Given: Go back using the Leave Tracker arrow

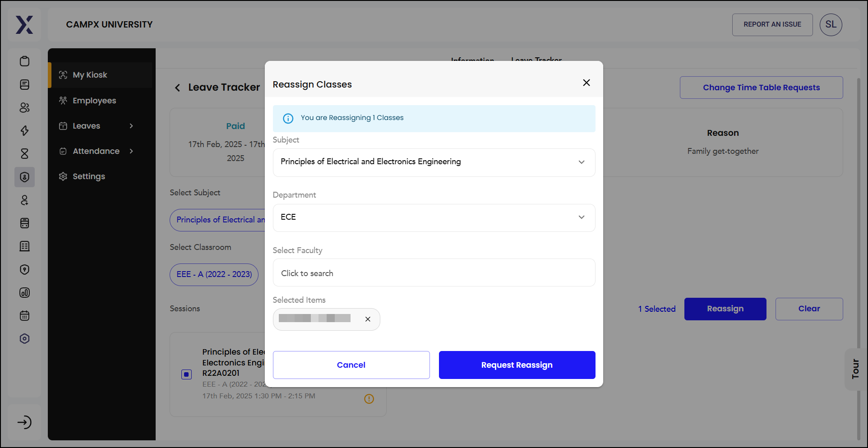Looking at the screenshot, I should 177,88.
